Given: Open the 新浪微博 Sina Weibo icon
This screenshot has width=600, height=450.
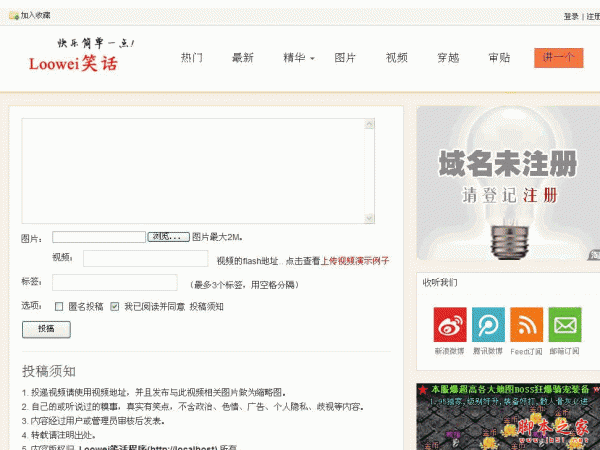Looking at the screenshot, I should (450, 324).
